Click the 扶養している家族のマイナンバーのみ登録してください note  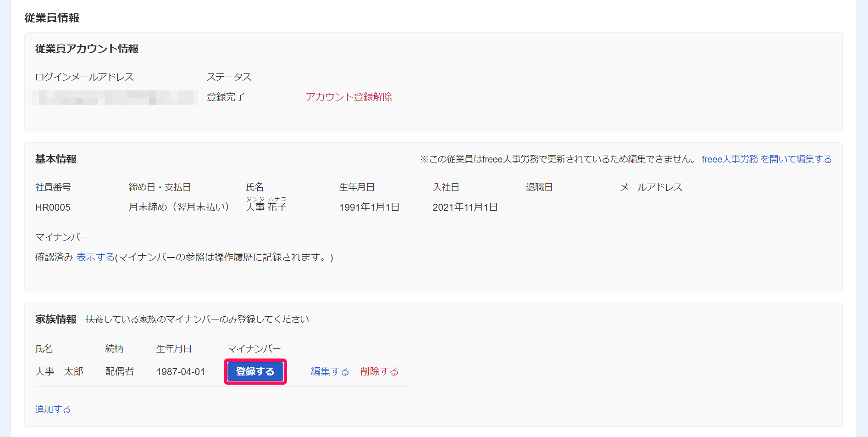(197, 319)
